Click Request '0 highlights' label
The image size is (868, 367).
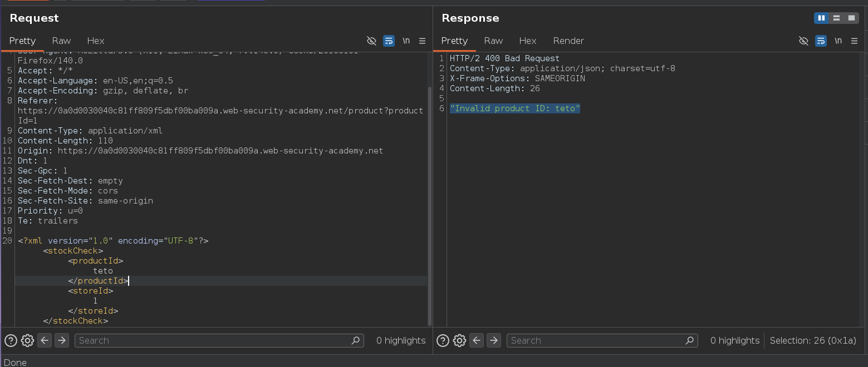click(x=401, y=340)
